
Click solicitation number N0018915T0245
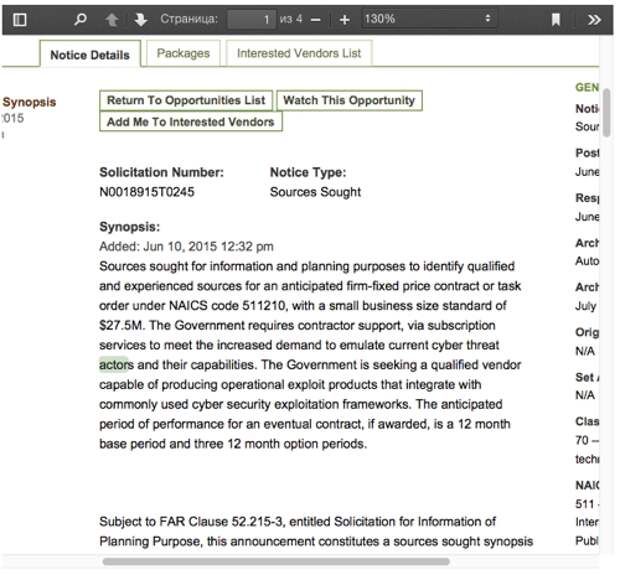pos(147,192)
